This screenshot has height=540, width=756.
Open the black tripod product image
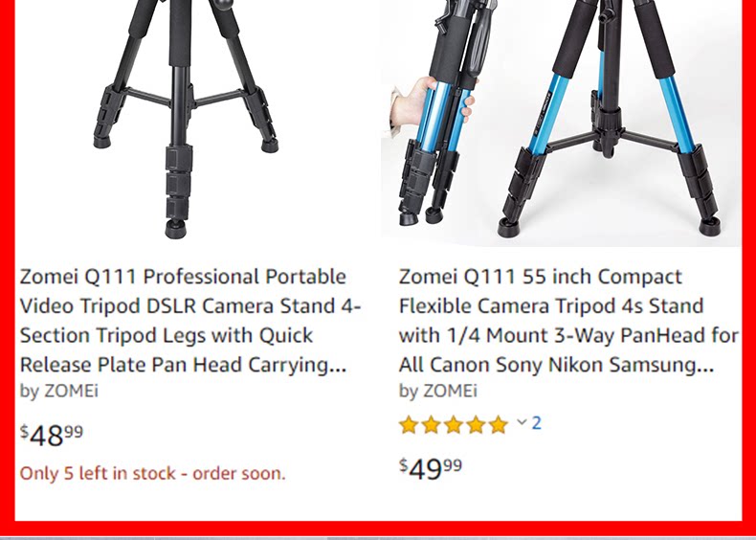[186, 120]
